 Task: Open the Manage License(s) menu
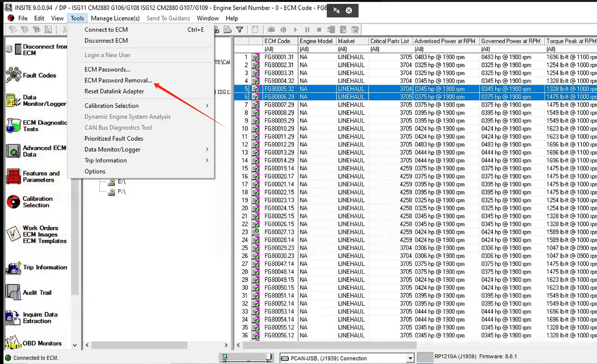[115, 18]
